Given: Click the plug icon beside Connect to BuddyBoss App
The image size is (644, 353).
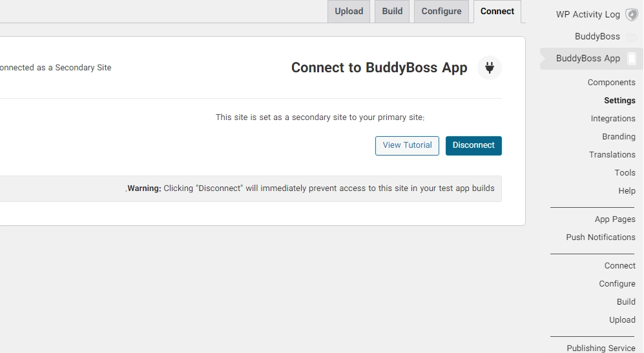Looking at the screenshot, I should [x=490, y=68].
